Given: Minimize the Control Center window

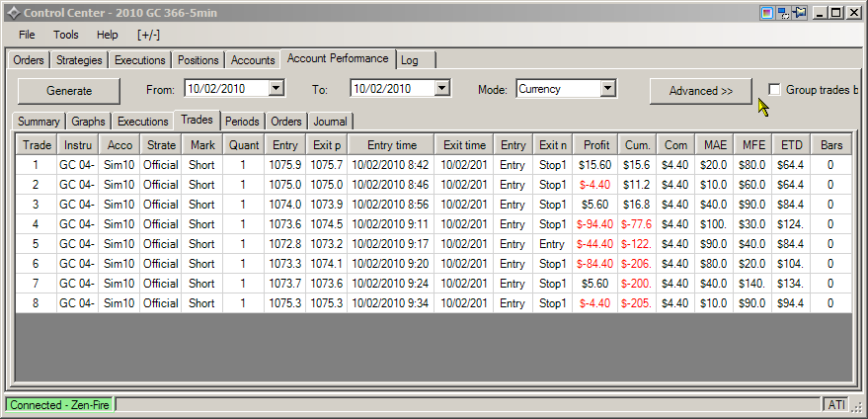Looking at the screenshot, I should 820,12.
